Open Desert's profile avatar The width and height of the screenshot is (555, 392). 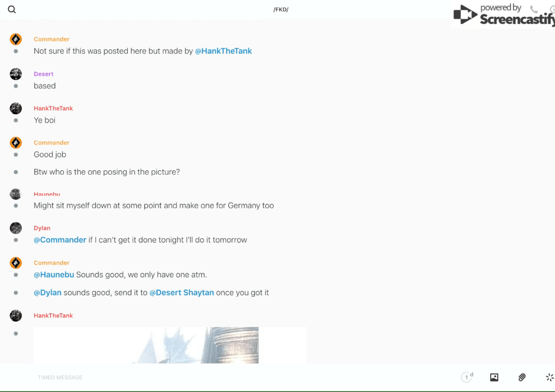click(x=16, y=74)
